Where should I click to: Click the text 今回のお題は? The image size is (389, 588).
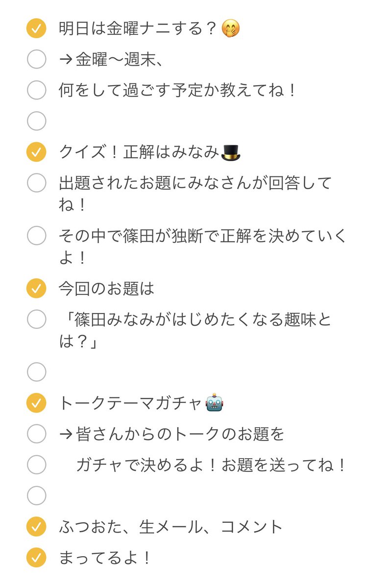(106, 288)
